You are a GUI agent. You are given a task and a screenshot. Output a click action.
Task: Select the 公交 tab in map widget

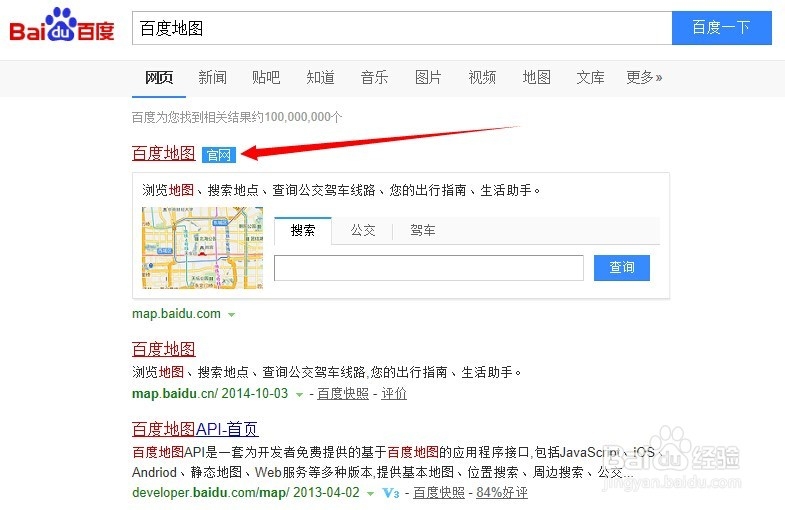[362, 230]
